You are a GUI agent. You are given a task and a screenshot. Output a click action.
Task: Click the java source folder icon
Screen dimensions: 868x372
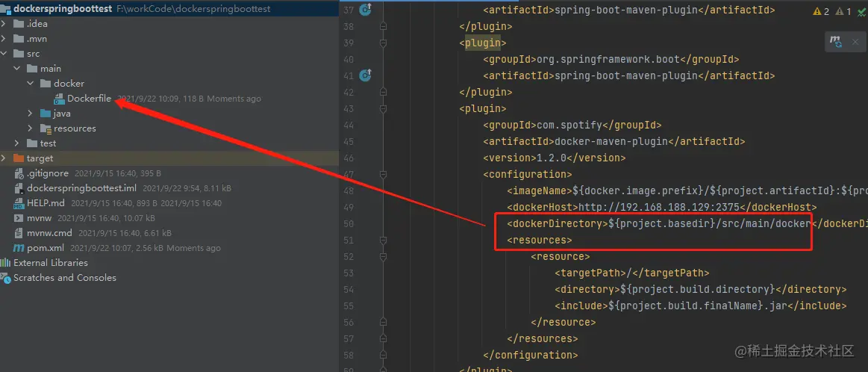pos(46,114)
